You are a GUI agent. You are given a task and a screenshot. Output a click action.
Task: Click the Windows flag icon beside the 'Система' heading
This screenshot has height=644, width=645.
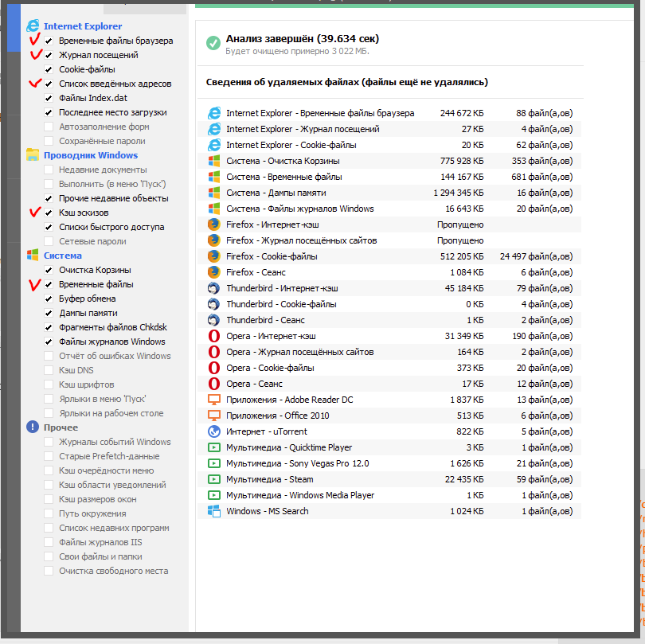point(33,256)
